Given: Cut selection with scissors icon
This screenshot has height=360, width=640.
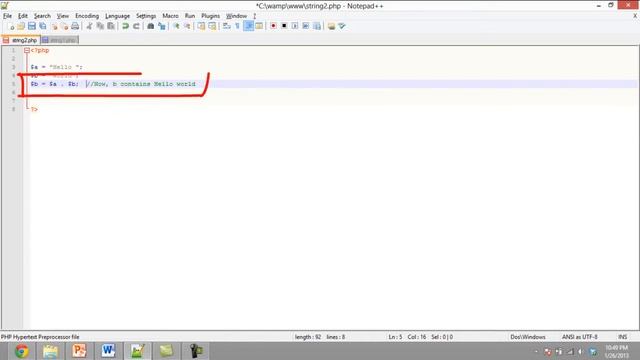Looking at the screenshot, I should 89,26.
